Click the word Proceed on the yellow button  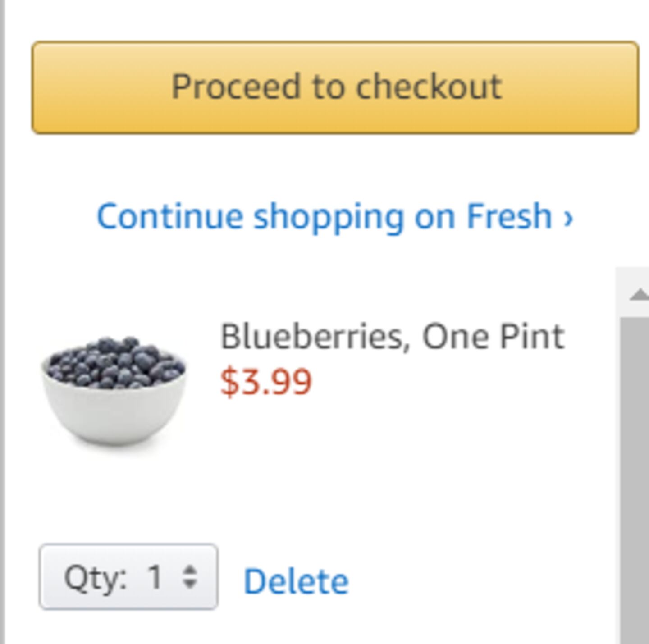coord(236,87)
